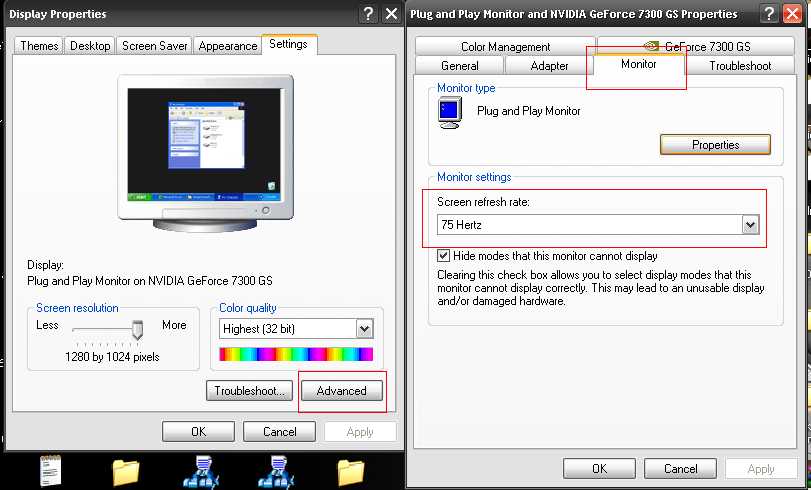Click the Plug and Play Monitor icon
The width and height of the screenshot is (811, 490).
[x=451, y=112]
